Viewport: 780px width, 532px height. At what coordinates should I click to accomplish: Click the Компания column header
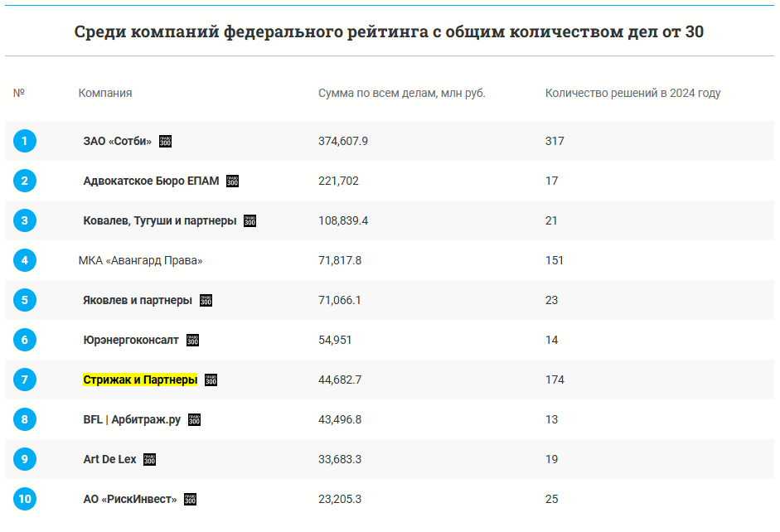click(x=105, y=93)
